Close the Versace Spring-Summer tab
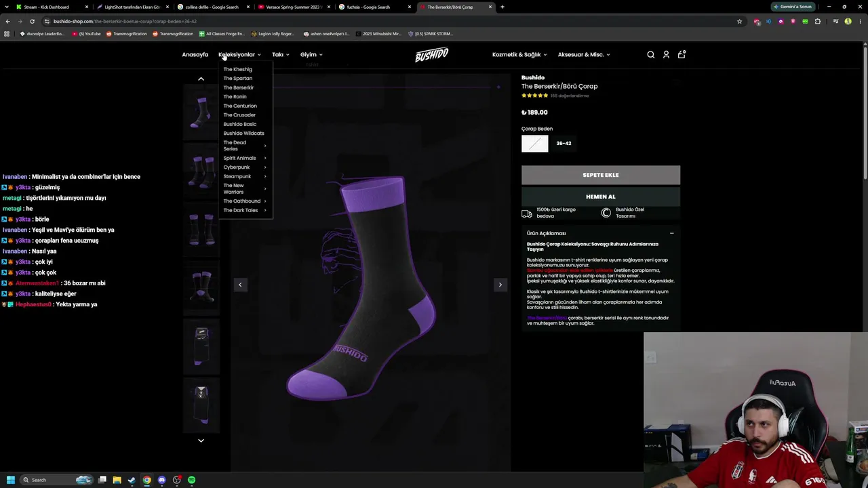The height and width of the screenshot is (488, 868). point(329,7)
